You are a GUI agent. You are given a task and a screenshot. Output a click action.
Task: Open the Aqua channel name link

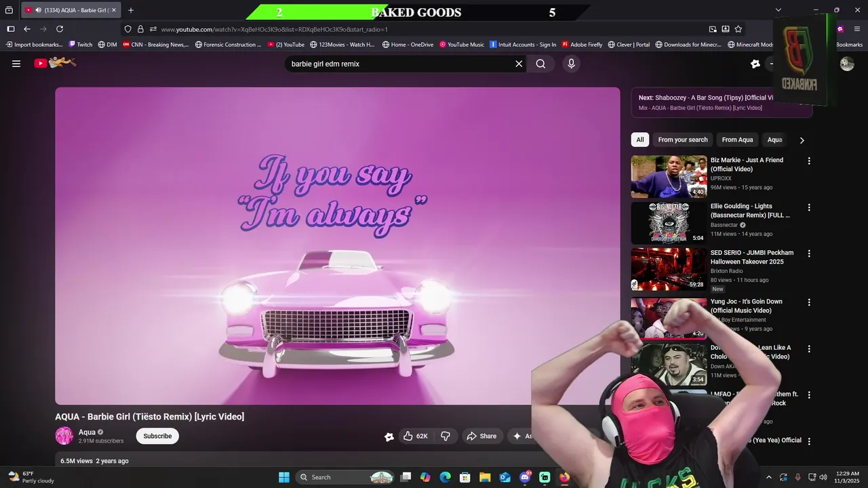pyautogui.click(x=87, y=432)
